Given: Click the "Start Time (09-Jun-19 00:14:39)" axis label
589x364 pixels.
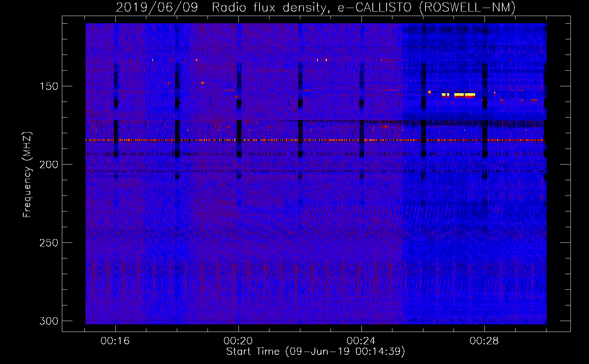Looking at the screenshot, I should click(316, 352).
